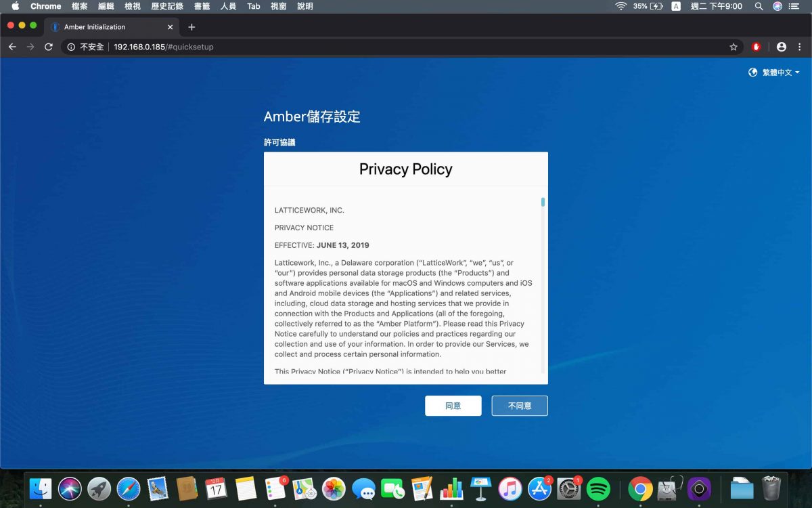Open Notification Center list icon
The width and height of the screenshot is (812, 508).
(795, 6)
